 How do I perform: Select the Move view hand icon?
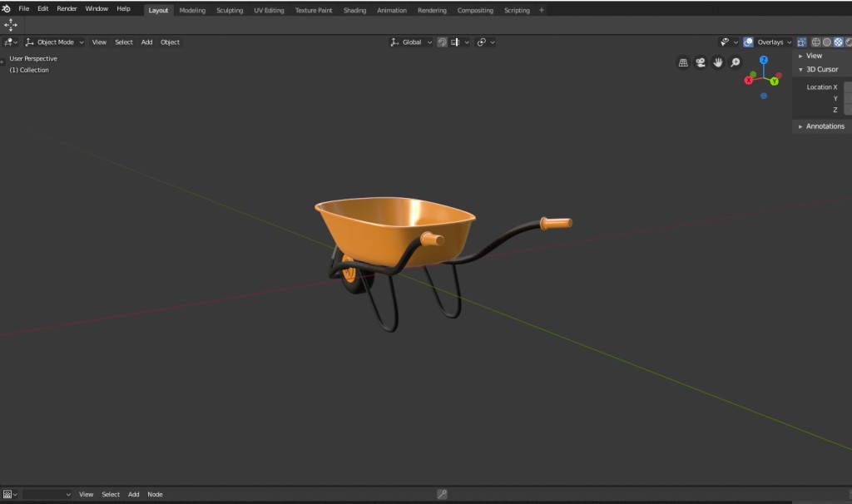click(x=717, y=62)
